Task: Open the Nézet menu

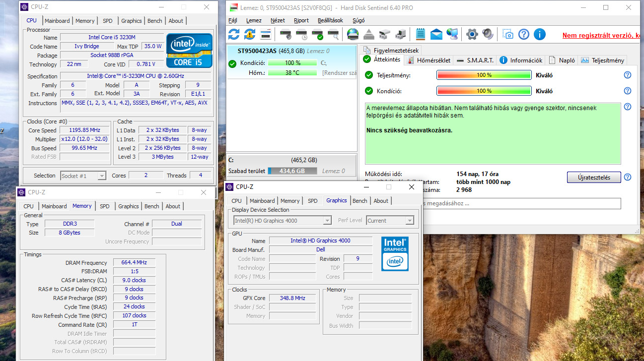Action: coord(278,20)
